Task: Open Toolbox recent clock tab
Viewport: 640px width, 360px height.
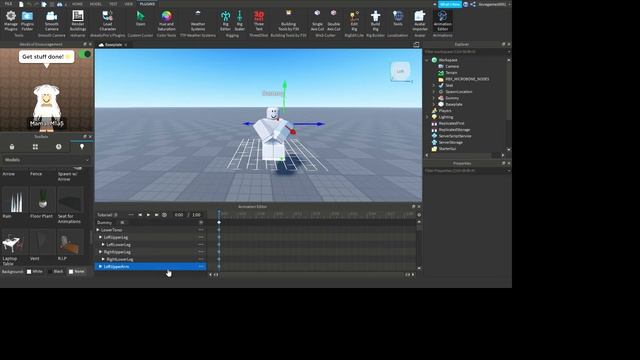Action: tap(58, 147)
